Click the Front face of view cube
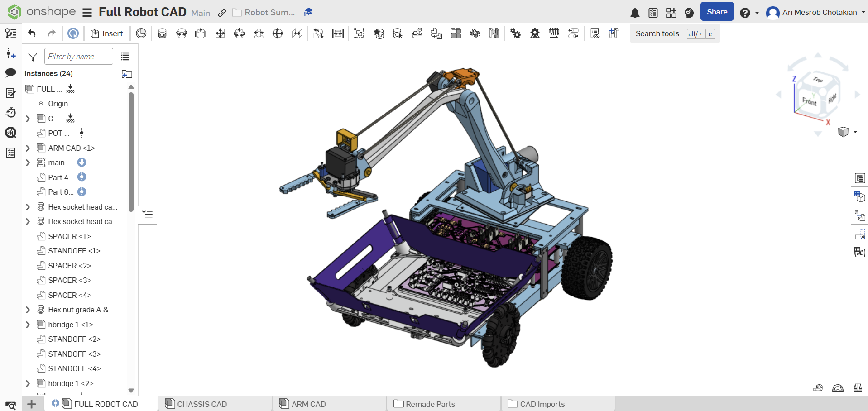This screenshot has height=411, width=868. click(809, 101)
